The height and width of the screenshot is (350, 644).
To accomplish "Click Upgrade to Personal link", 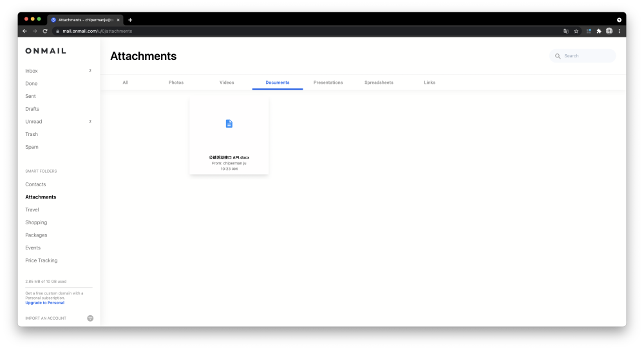I will coord(45,303).
